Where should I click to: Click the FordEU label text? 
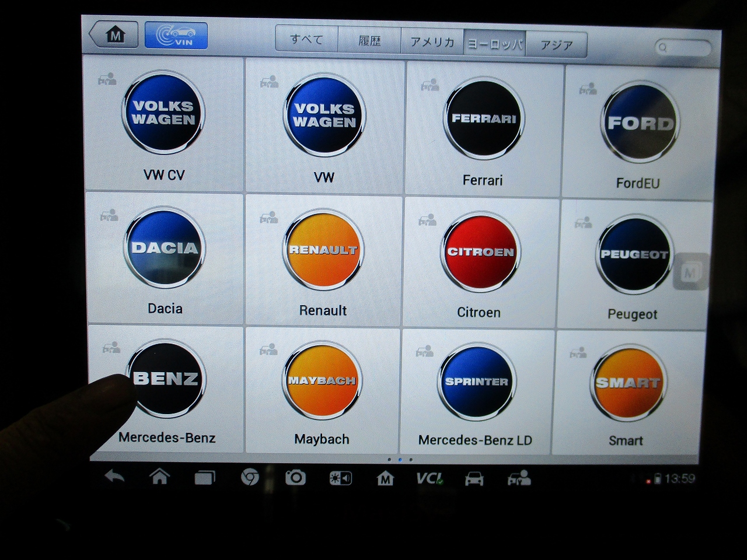click(x=638, y=183)
